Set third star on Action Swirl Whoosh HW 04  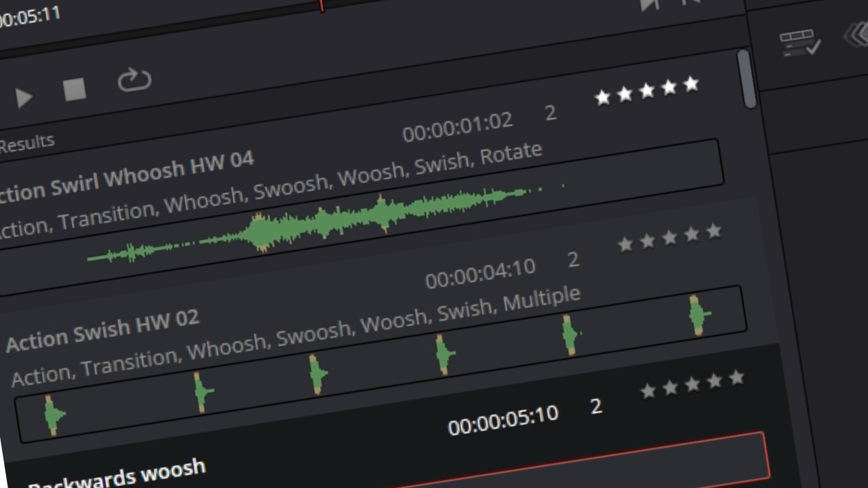[647, 91]
